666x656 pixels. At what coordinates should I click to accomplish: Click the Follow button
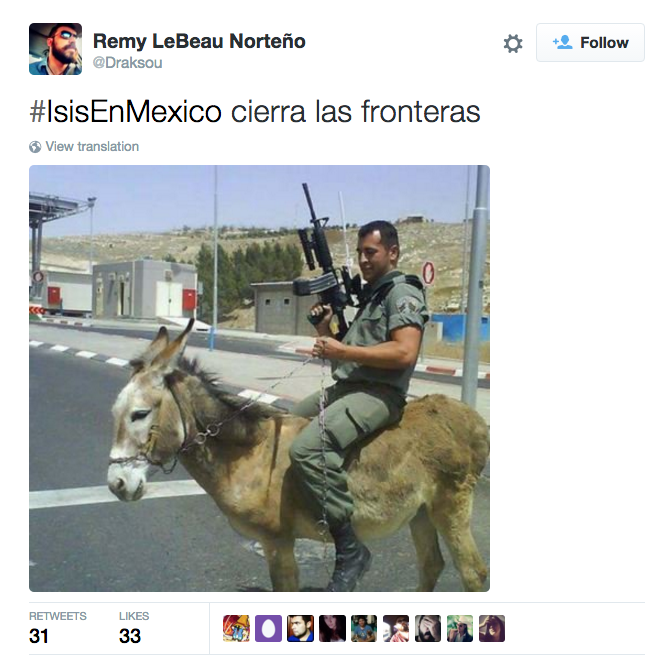[x=590, y=42]
